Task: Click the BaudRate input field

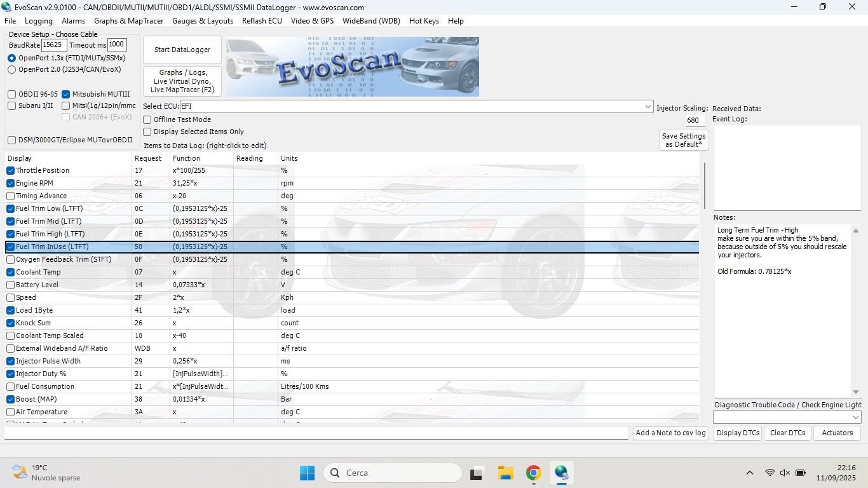Action: [54, 45]
